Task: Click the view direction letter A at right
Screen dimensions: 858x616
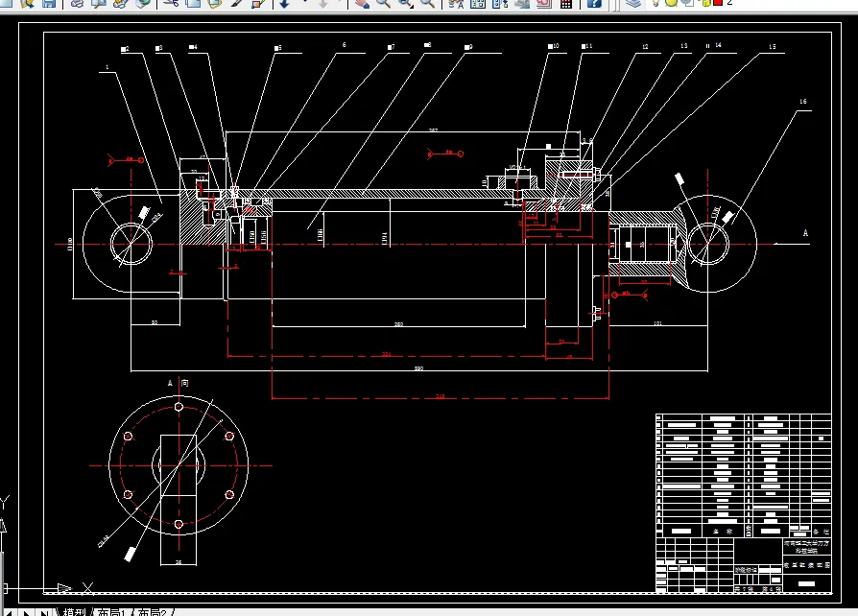Action: [x=805, y=233]
